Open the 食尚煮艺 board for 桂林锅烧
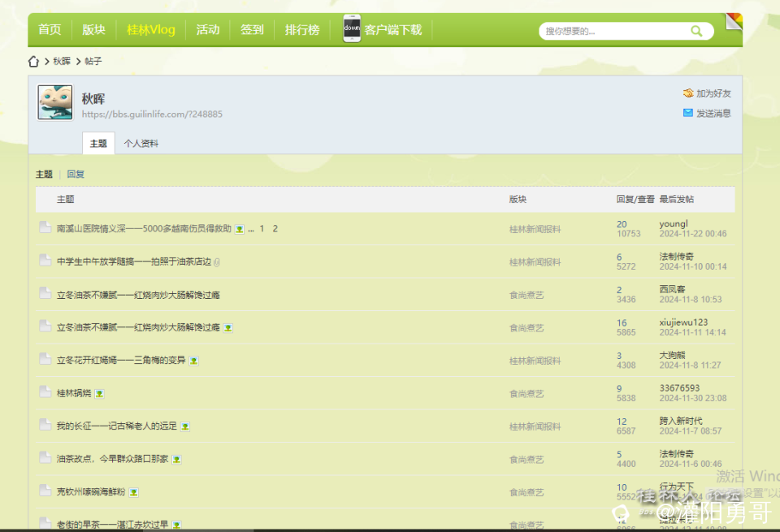780x532 pixels. click(x=526, y=394)
